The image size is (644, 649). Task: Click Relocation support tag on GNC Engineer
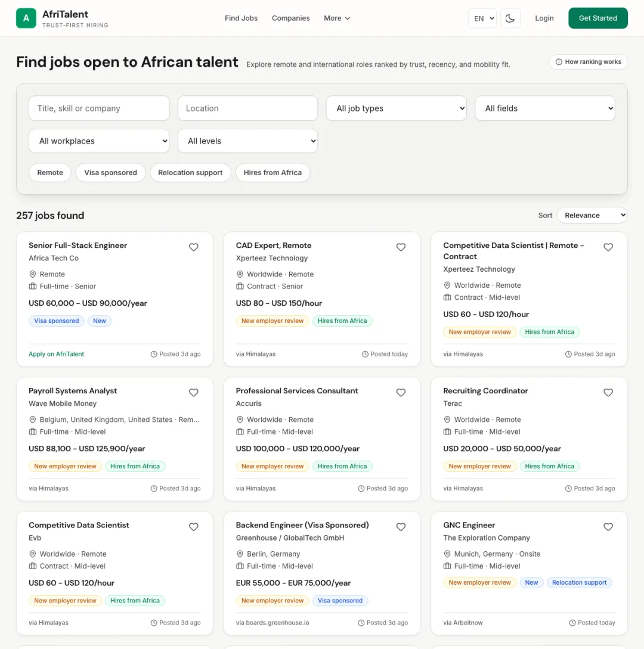pos(579,582)
